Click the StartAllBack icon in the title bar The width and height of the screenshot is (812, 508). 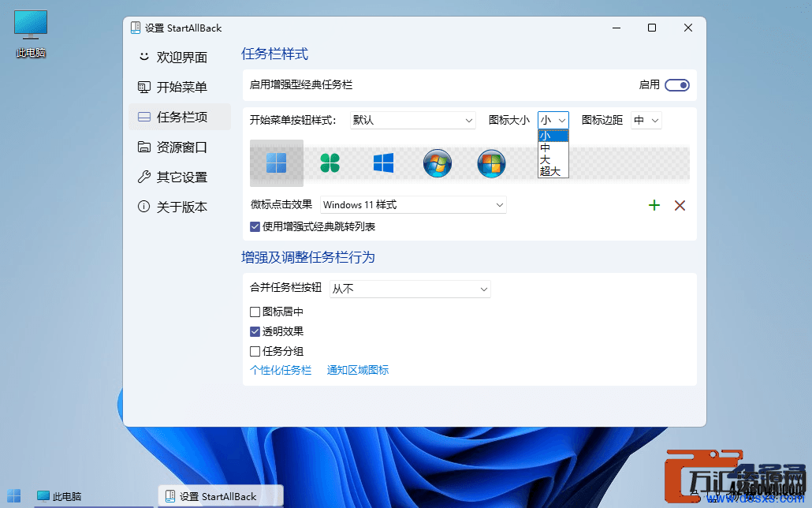(136, 28)
